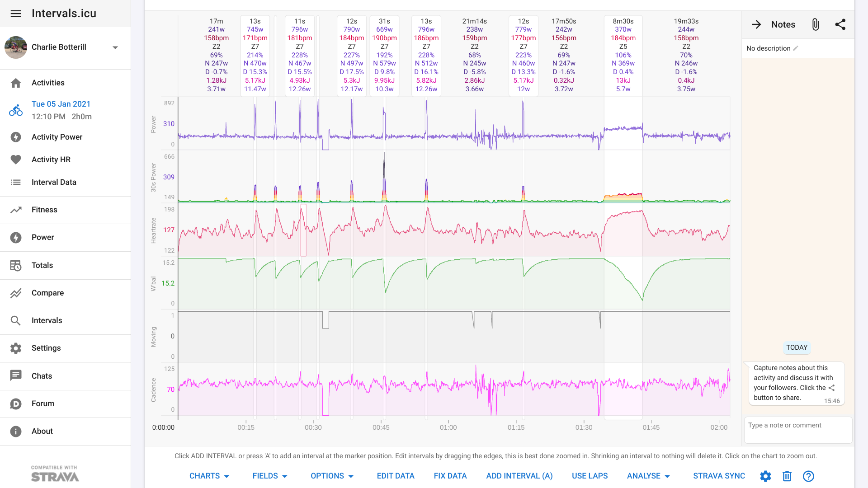
Task: Open the OPTIONS dropdown menu
Action: coord(332,476)
